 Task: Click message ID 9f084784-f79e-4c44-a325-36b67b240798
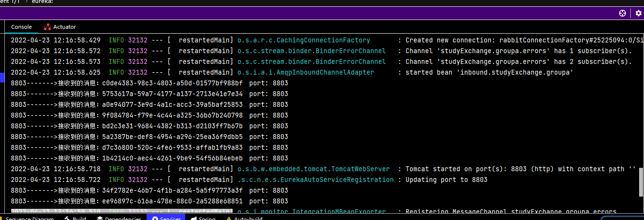click(x=172, y=116)
